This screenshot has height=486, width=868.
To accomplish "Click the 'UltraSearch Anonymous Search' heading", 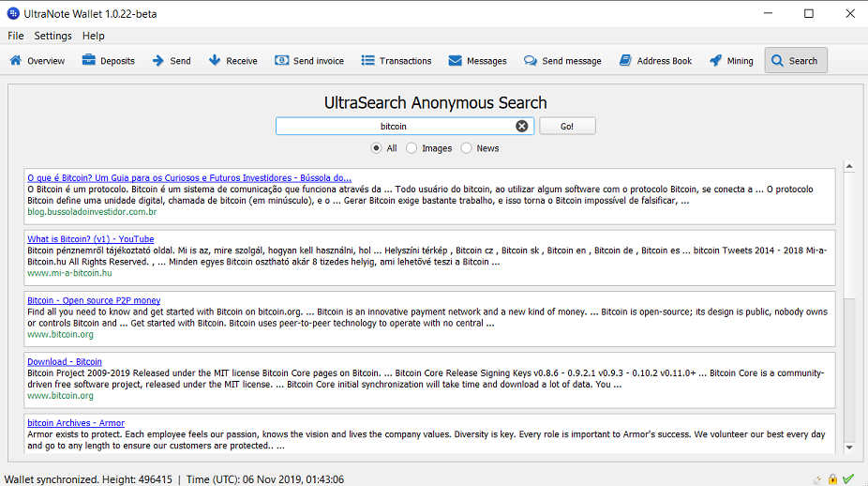I will [436, 102].
